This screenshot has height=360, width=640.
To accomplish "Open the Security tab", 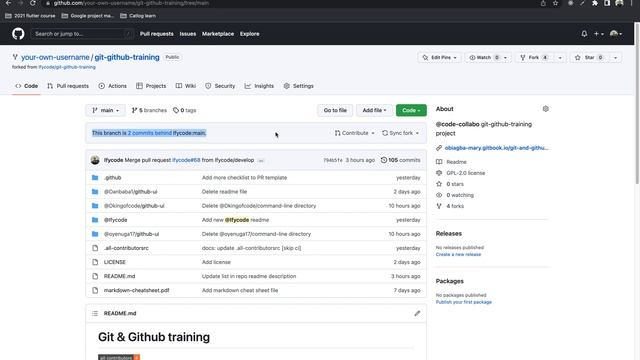I will (220, 86).
